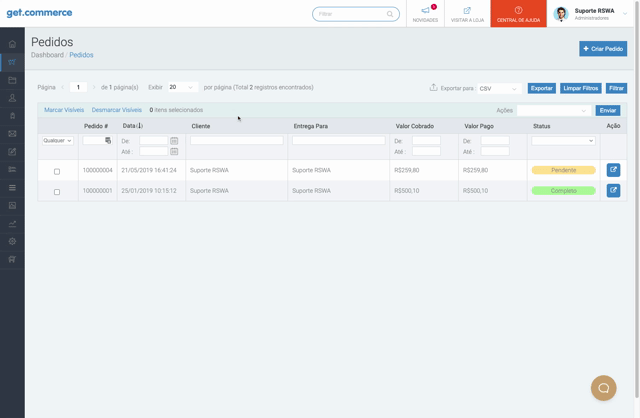The image size is (640, 418).
Task: Go to next page arrow
Action: 93,87
